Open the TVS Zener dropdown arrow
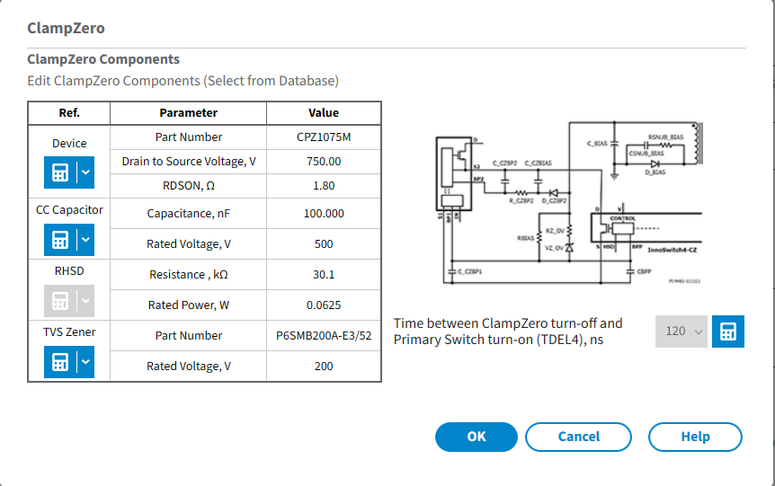775x486 pixels. coord(85,362)
